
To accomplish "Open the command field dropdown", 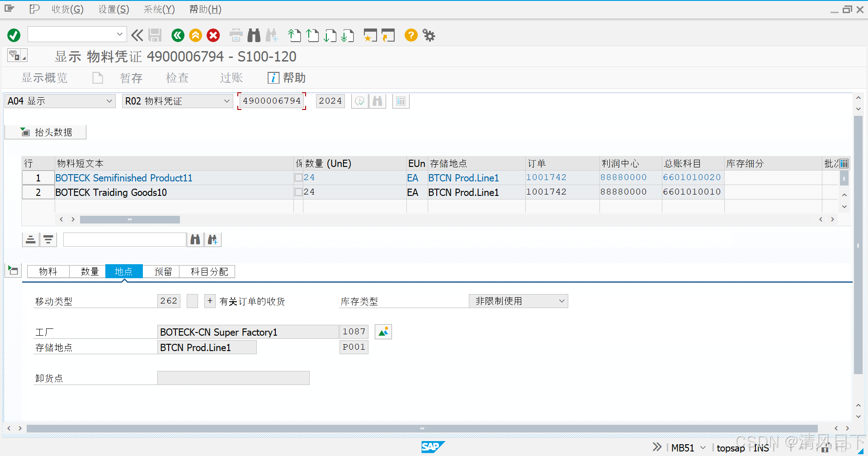I will pyautogui.click(x=119, y=34).
